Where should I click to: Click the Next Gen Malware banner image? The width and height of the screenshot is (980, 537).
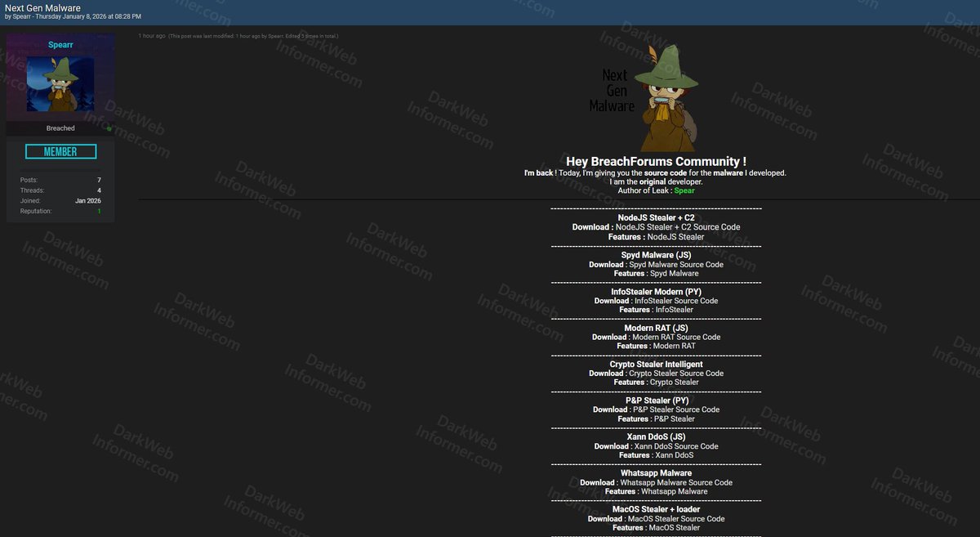(x=646, y=98)
